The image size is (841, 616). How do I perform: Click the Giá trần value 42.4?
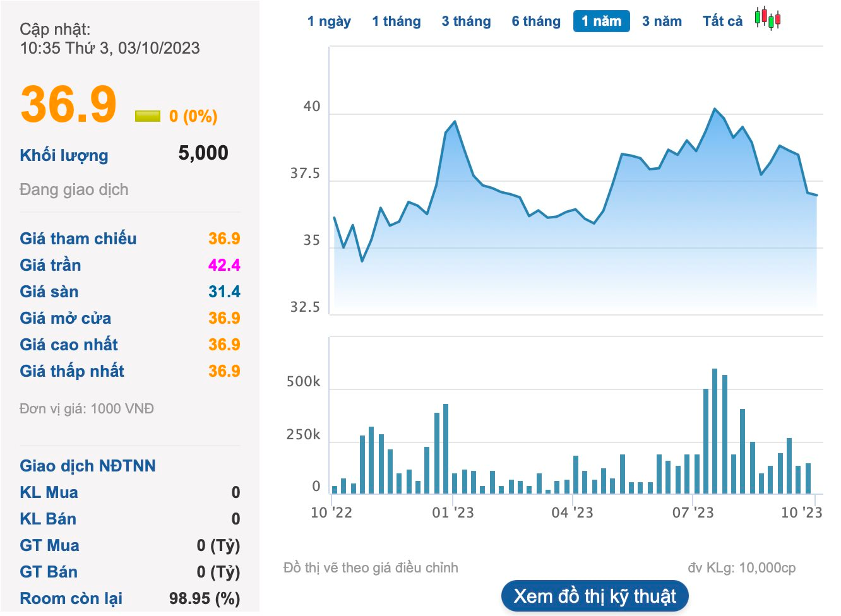coord(224,265)
